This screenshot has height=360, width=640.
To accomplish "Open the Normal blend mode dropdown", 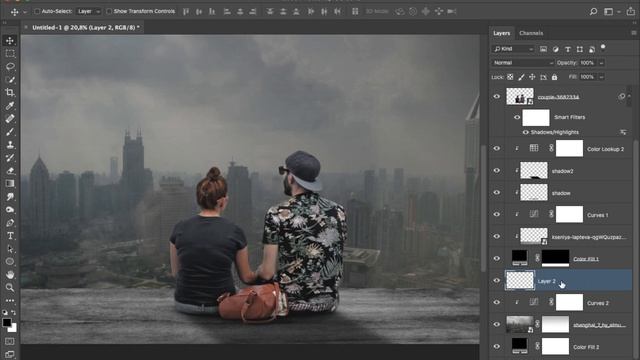I will [523, 63].
